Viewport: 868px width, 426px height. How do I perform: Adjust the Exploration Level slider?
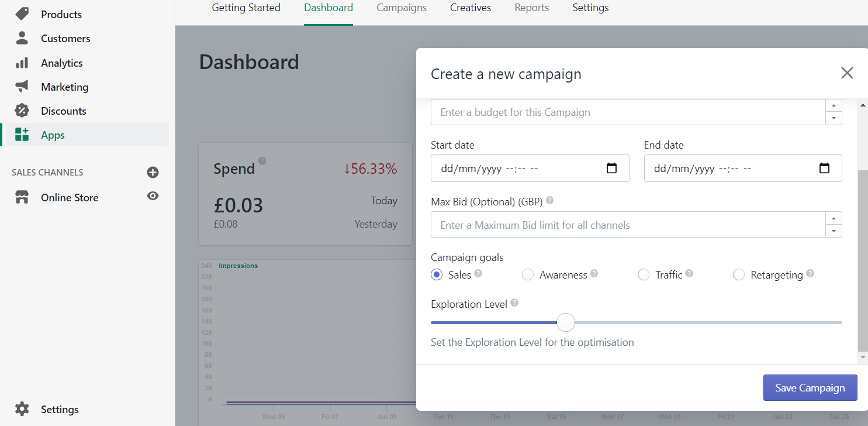[x=565, y=322]
